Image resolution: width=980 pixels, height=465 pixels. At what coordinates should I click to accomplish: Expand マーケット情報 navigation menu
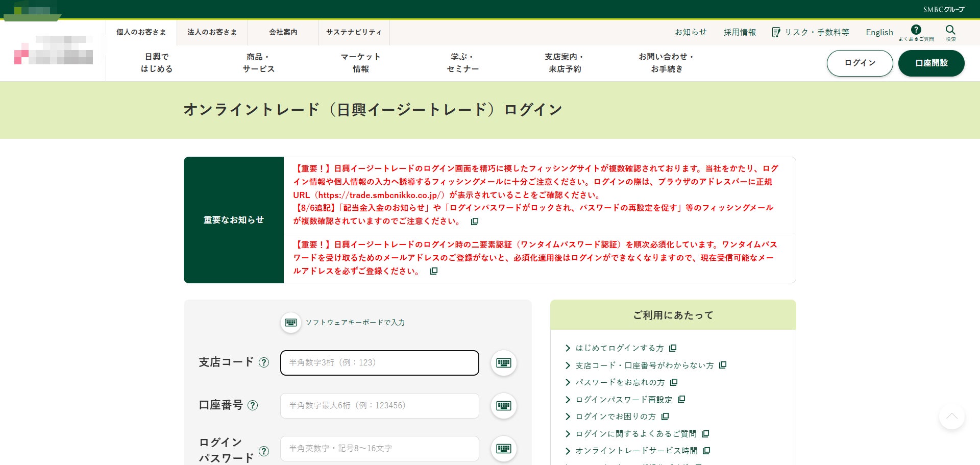360,63
